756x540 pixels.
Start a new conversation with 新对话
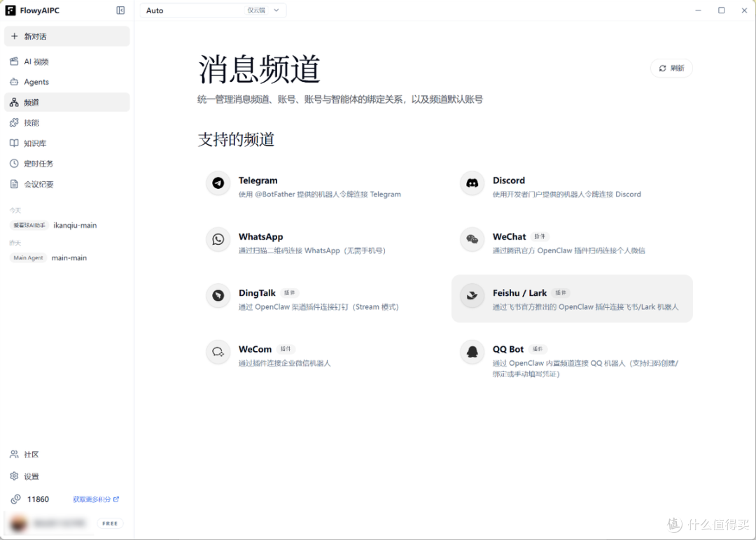pyautogui.click(x=67, y=36)
